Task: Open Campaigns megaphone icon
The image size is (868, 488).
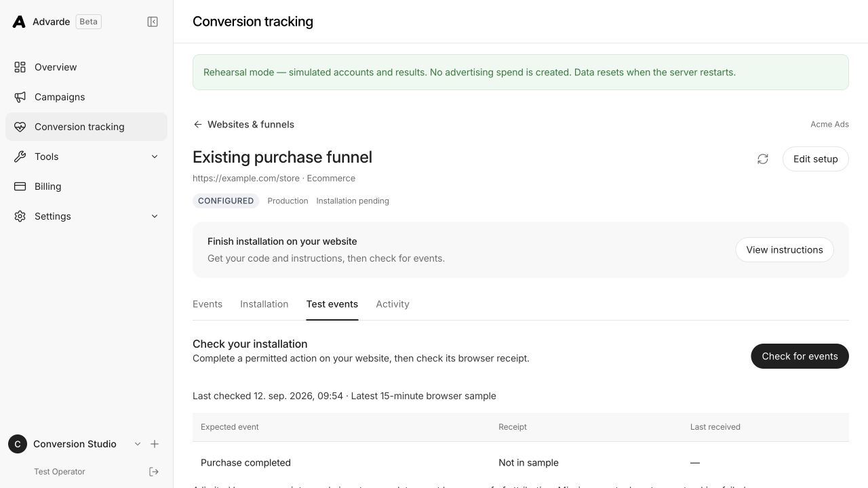Action: [x=20, y=97]
